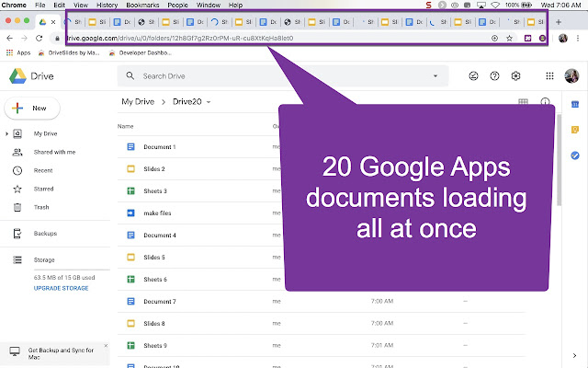588x368 pixels.
Task: Click the UPGRADE STORAGE link
Action: pos(62,288)
